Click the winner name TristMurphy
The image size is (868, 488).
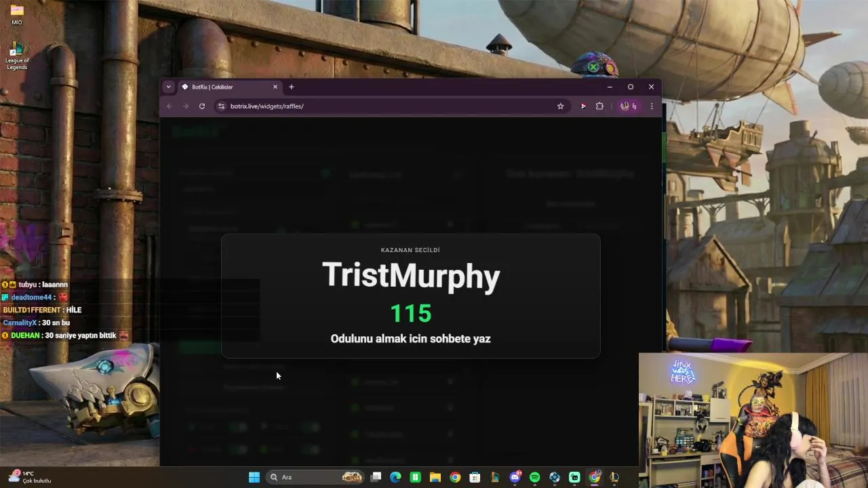(411, 276)
